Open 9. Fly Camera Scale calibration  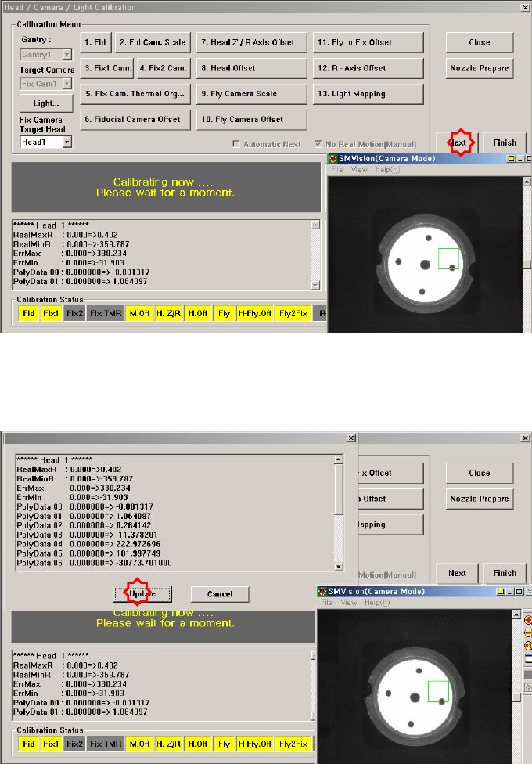pyautogui.click(x=251, y=94)
